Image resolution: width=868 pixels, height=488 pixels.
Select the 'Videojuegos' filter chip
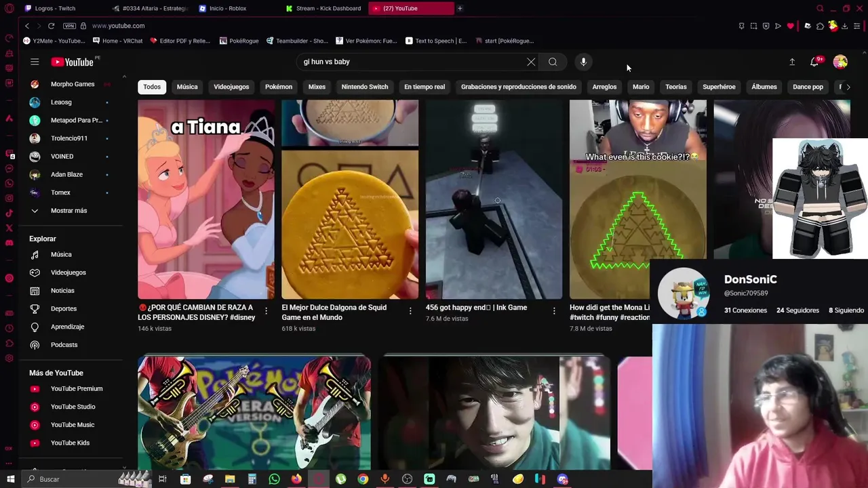coord(231,87)
